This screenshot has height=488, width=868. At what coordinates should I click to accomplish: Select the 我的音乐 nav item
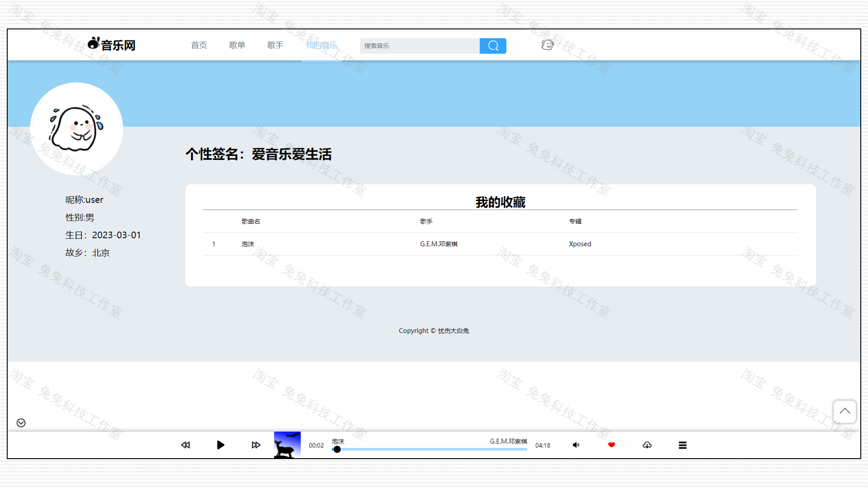tap(321, 45)
